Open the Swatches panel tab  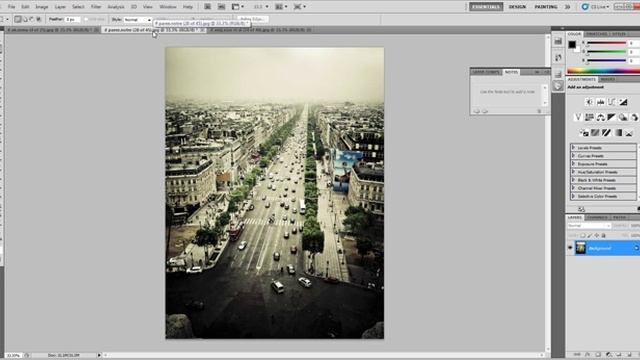click(x=596, y=34)
